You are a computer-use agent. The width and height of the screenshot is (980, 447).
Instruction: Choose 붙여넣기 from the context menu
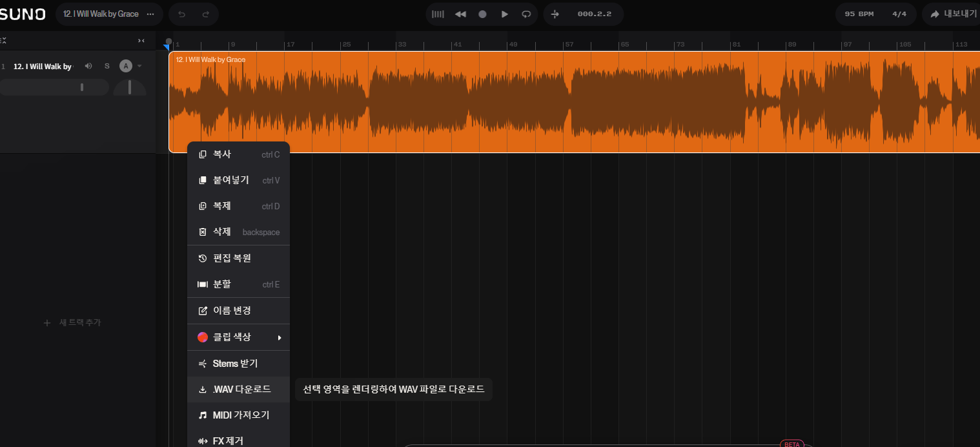[238, 180]
